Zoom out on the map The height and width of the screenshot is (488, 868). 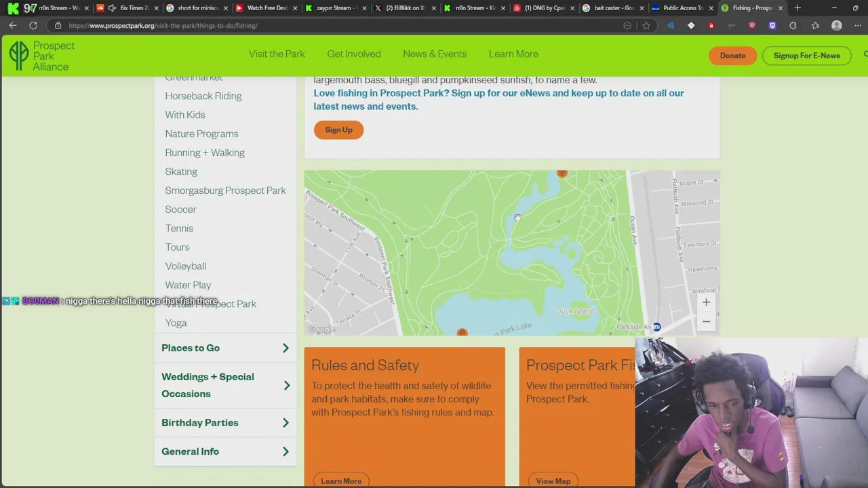[706, 321]
